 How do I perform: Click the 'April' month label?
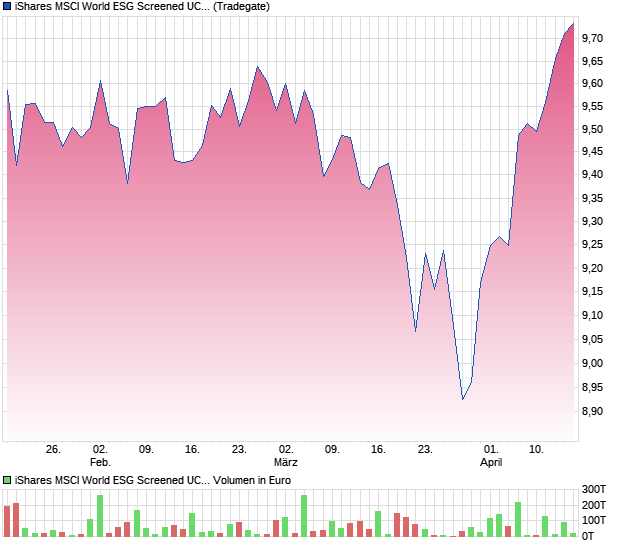point(491,462)
